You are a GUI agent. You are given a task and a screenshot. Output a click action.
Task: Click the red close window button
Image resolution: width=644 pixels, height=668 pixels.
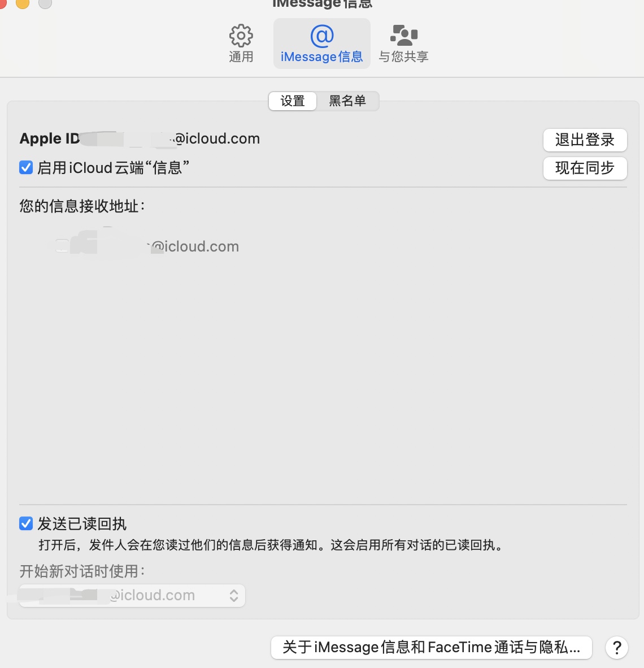pyautogui.click(x=1, y=3)
